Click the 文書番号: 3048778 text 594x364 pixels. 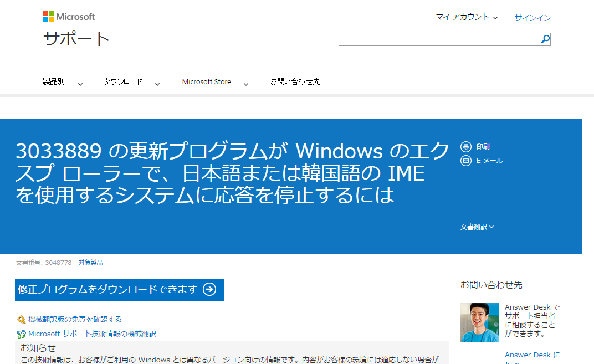(x=44, y=263)
